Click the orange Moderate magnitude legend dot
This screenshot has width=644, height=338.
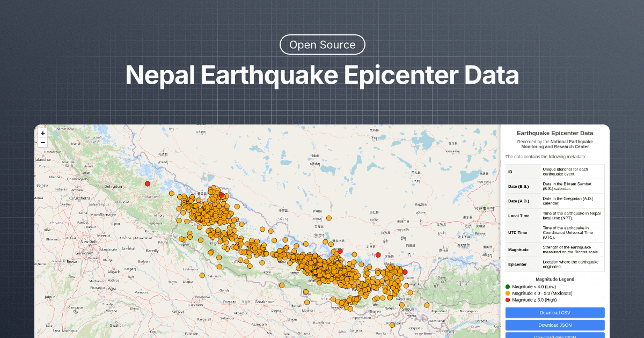pyautogui.click(x=507, y=293)
